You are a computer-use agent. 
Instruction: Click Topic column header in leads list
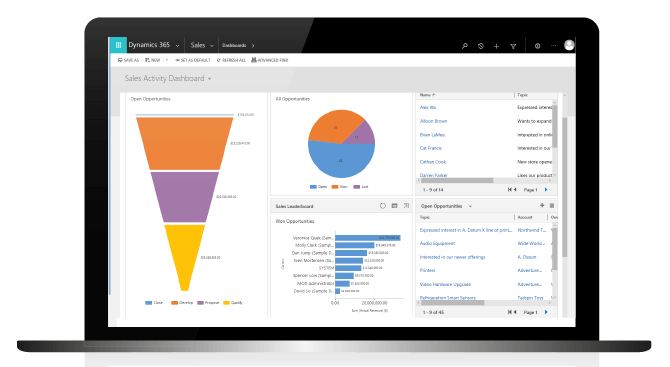[x=523, y=95]
